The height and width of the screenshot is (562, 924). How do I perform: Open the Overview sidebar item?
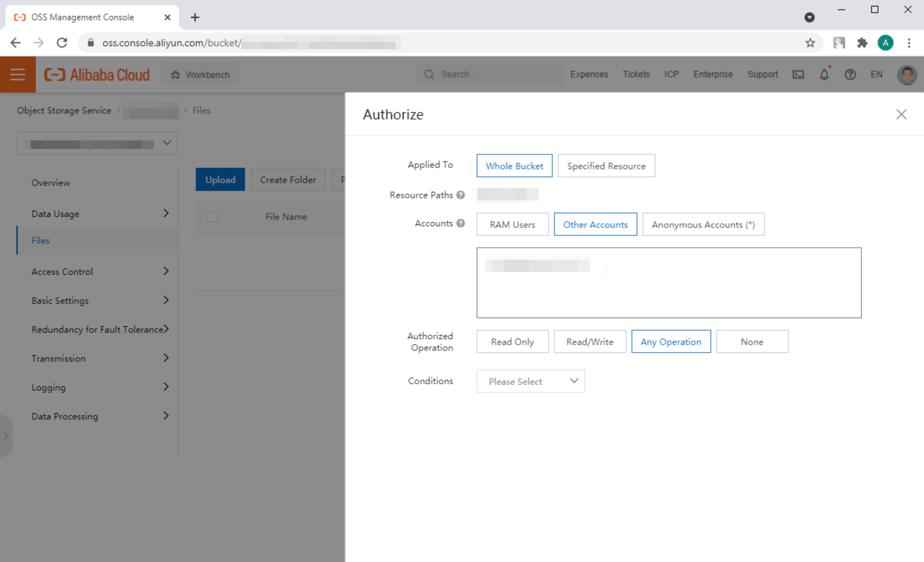tap(51, 183)
